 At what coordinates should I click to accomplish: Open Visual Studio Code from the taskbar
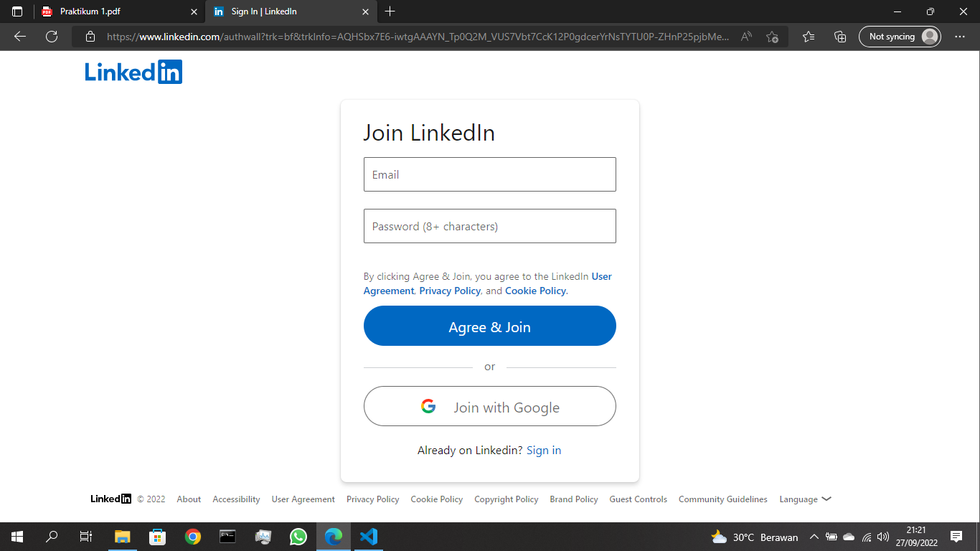point(368,537)
